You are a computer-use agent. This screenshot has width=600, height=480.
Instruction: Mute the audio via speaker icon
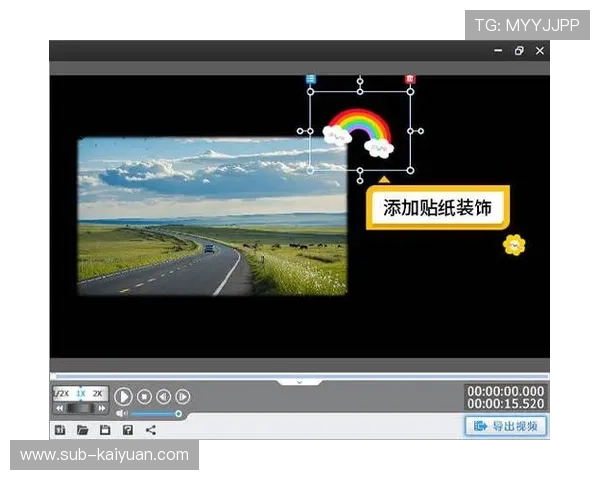[x=121, y=414]
